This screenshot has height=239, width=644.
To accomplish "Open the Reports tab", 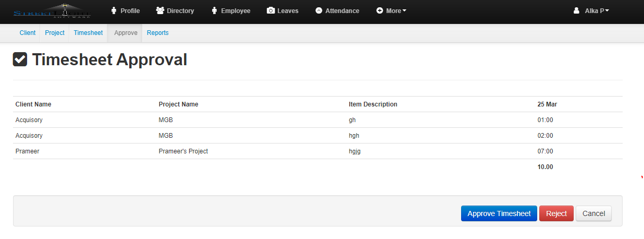I will click(x=157, y=33).
